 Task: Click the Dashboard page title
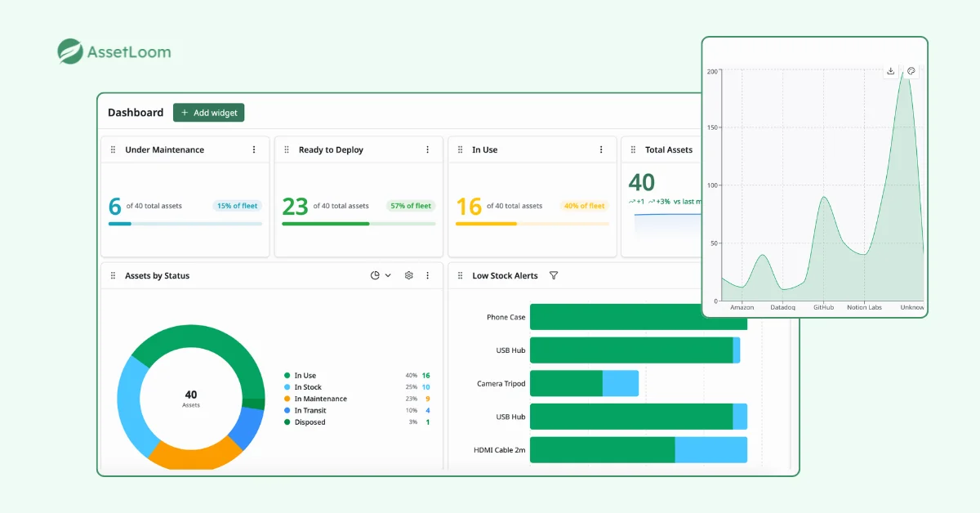click(136, 113)
